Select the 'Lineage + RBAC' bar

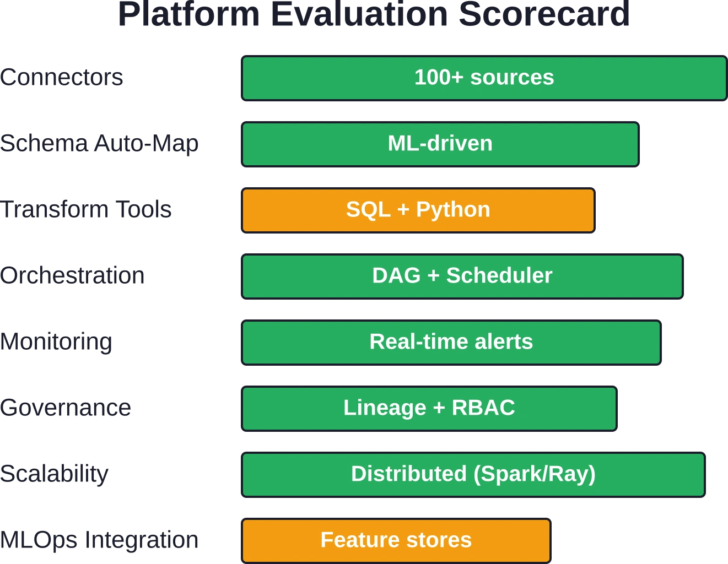(429, 409)
